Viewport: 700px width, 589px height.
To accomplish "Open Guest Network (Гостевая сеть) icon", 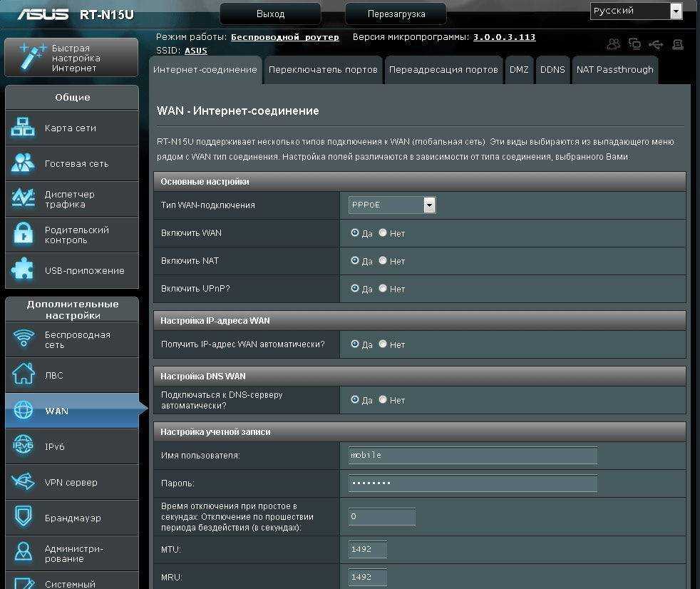I will (23, 163).
